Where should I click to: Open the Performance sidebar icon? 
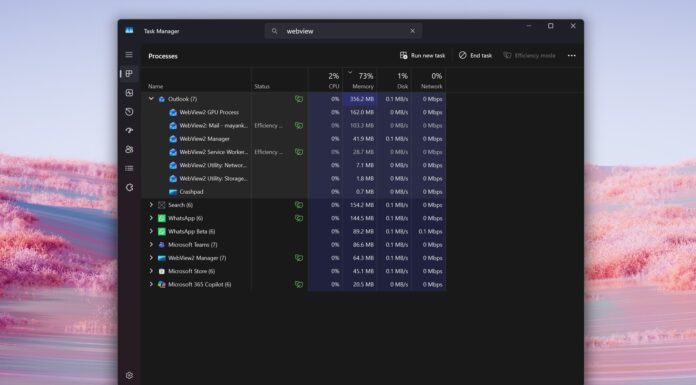pos(129,93)
